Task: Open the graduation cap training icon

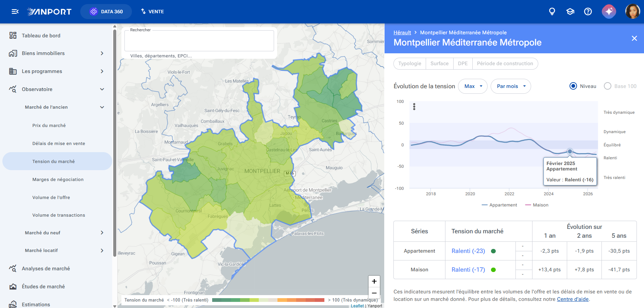Action: (x=570, y=12)
